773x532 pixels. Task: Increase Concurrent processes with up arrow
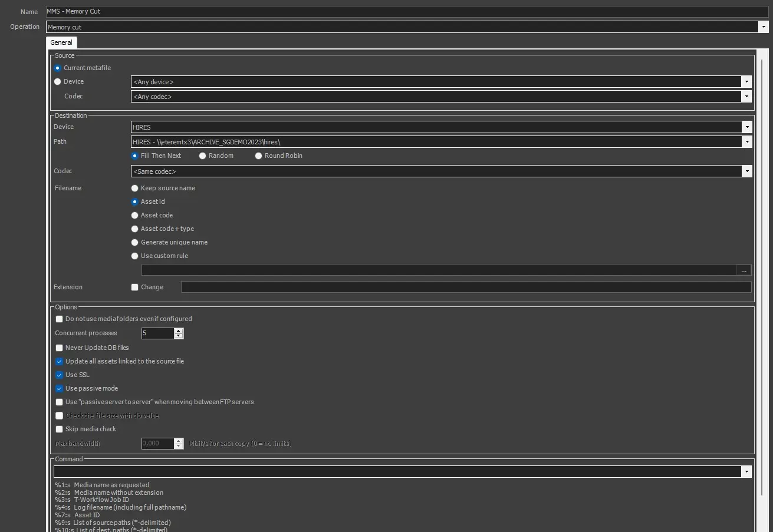[179, 331]
